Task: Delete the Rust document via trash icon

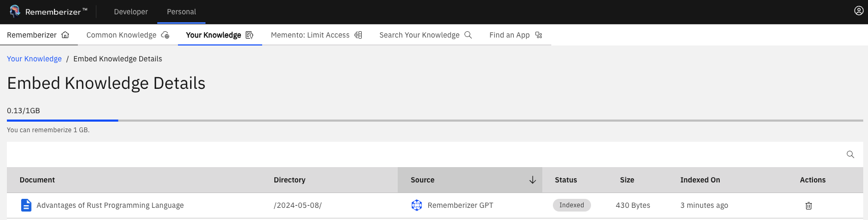Action: (808, 206)
